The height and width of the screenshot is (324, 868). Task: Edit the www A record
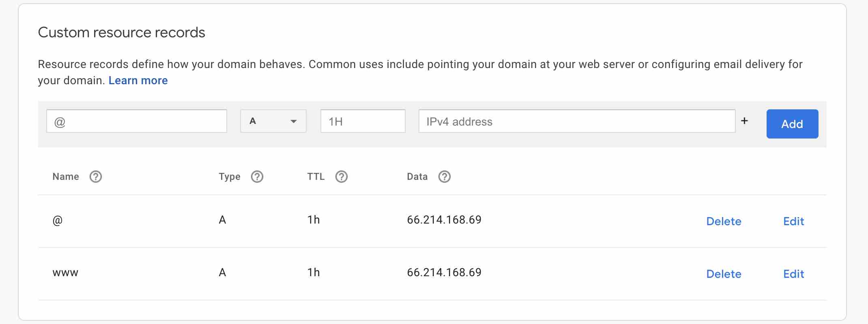[x=793, y=274]
